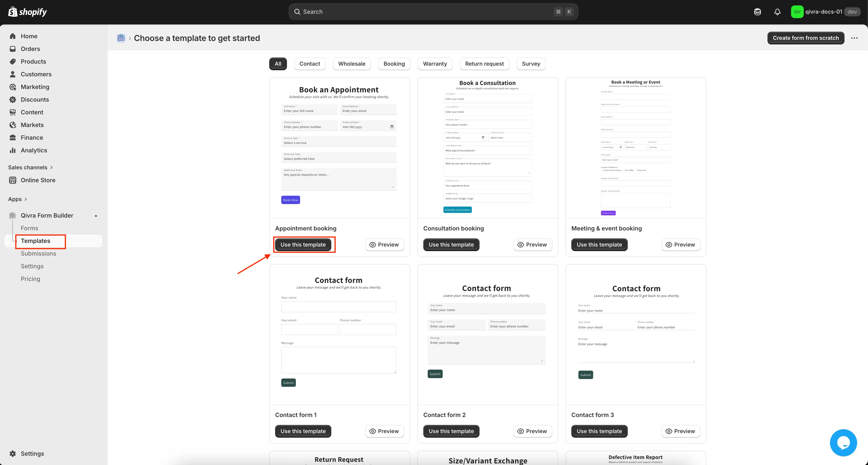Go to Discounts in sidebar
This screenshot has height=465, width=868.
pos(34,99)
